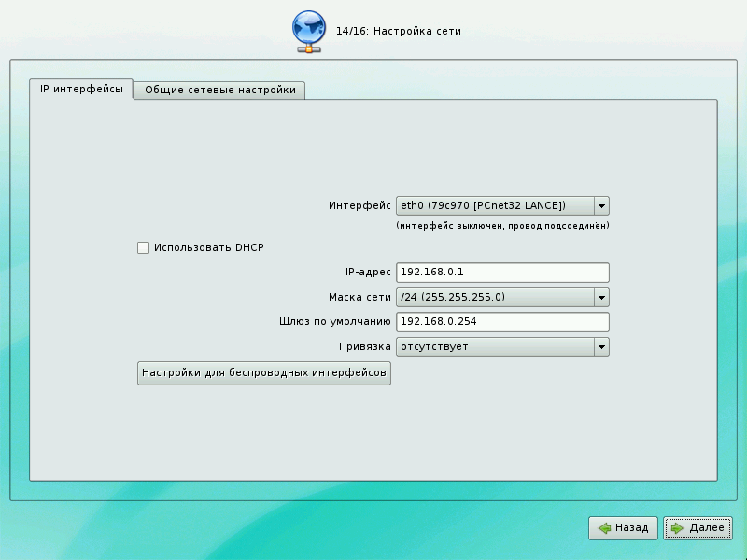Select the IP интерфейсы tab
The width and height of the screenshot is (747, 560).
tap(81, 90)
